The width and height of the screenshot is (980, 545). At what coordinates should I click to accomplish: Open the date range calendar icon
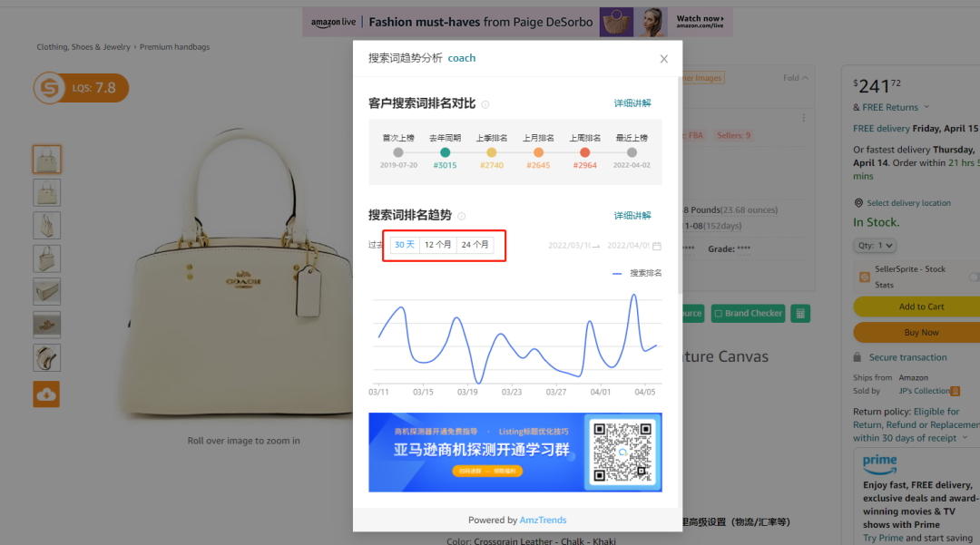(657, 246)
